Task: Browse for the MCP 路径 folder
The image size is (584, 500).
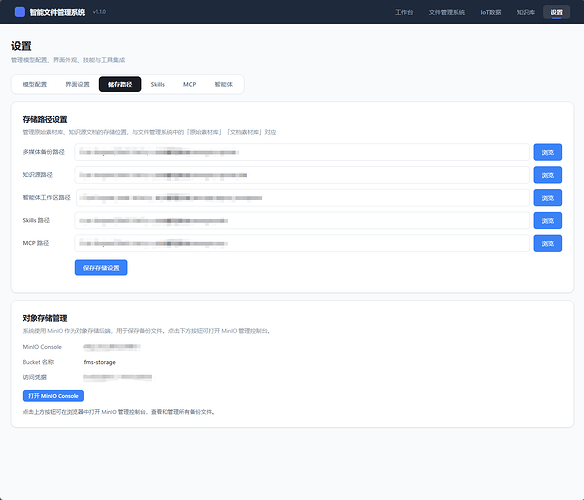Action: point(548,243)
